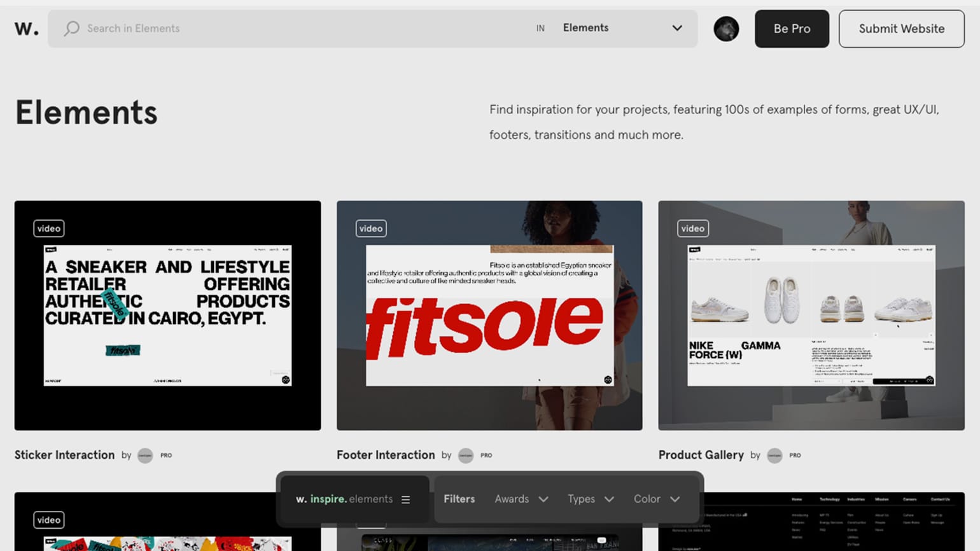Click the PRO badge next to Footer Interaction
The height and width of the screenshot is (551, 980).
coord(486,456)
